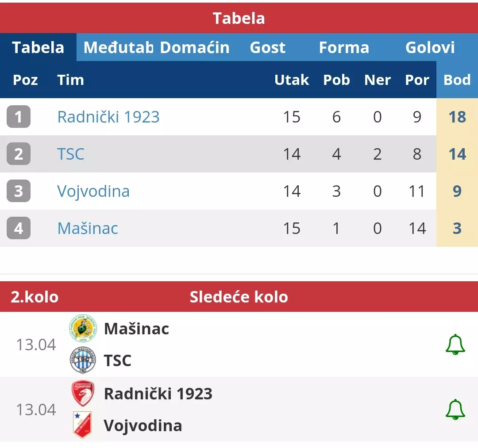
Task: Open the Radnički 1923 team link in table
Action: 108,117
